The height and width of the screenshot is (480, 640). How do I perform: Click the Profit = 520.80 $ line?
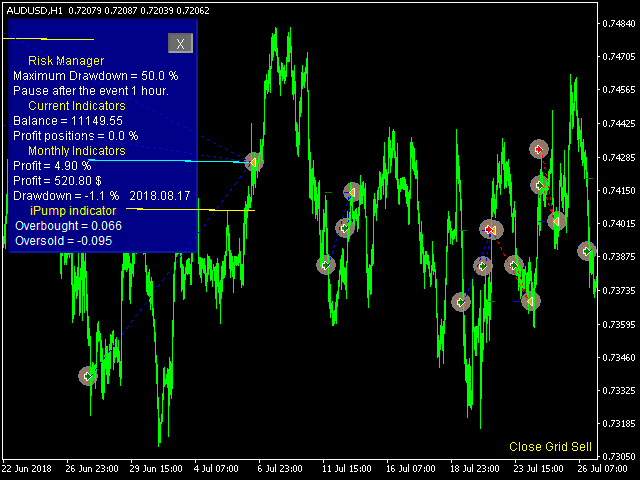pos(57,181)
